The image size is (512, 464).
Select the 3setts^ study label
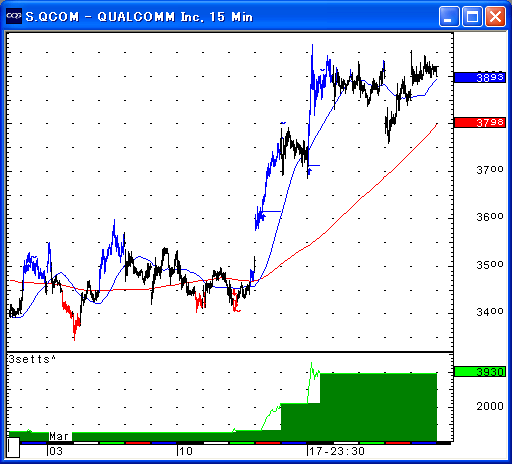tap(32, 359)
